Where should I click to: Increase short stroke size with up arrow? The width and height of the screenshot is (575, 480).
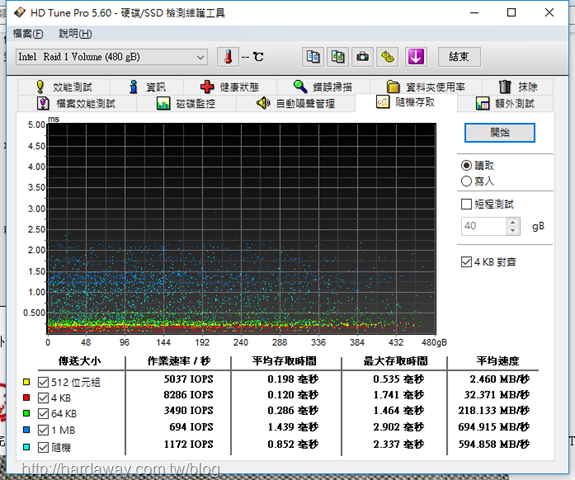513,222
